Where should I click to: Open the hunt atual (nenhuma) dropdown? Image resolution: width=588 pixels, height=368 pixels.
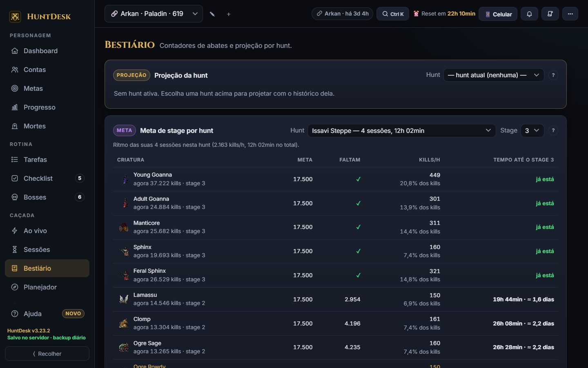(494, 75)
